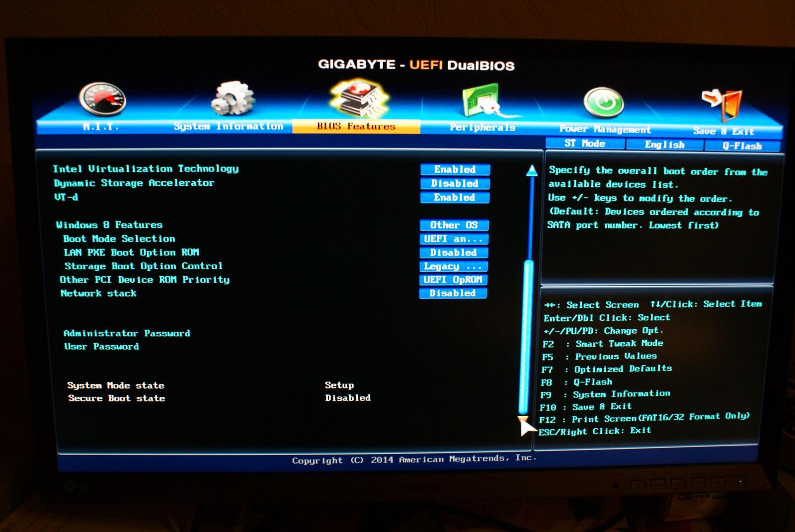Screen dimensions: 795x532
Task: Switch to the Power Management tab
Action: [605, 129]
